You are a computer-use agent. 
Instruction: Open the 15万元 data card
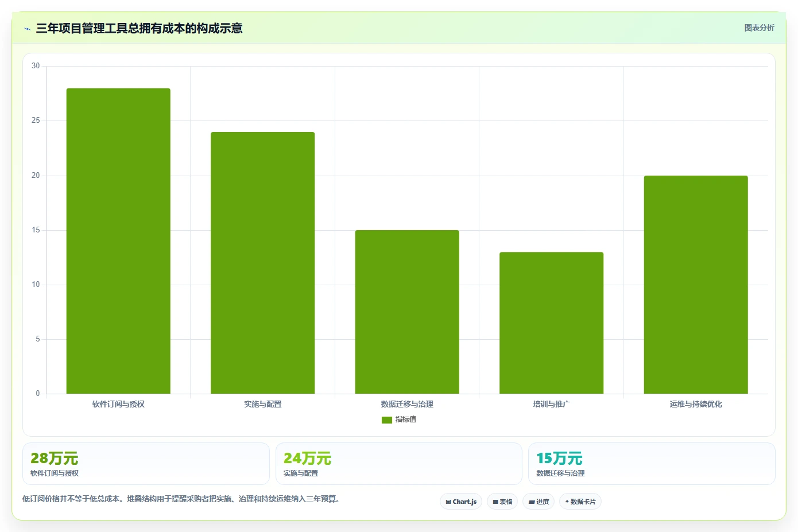[652, 464]
